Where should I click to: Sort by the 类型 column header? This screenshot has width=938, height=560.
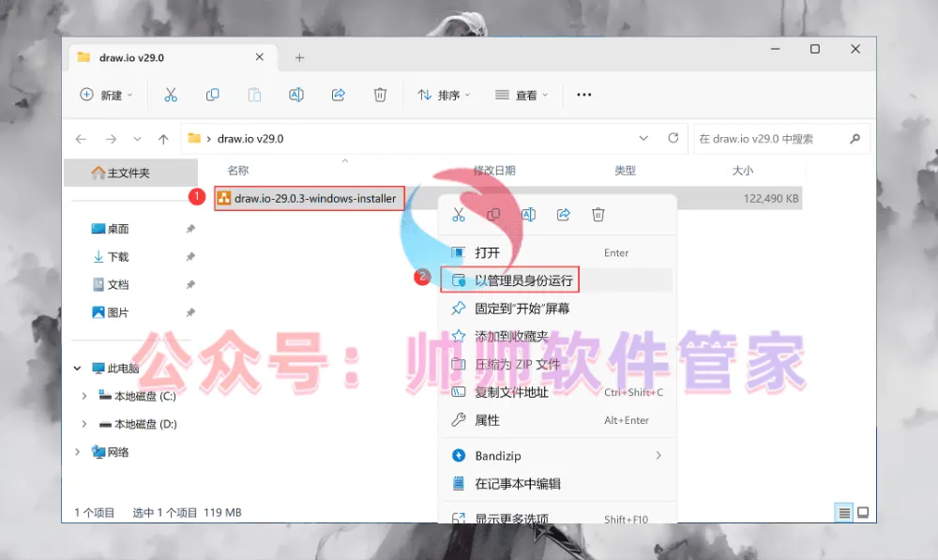625,171
